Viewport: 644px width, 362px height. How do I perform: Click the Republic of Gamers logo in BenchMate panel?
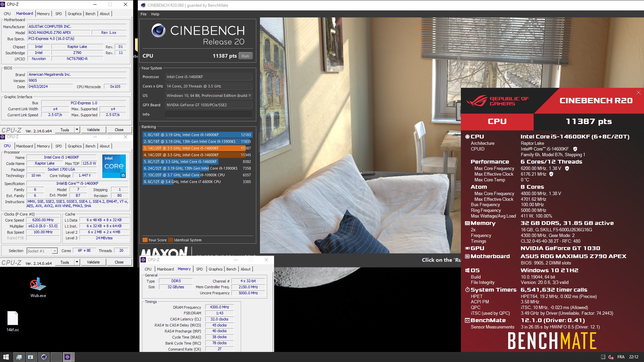coord(498,101)
